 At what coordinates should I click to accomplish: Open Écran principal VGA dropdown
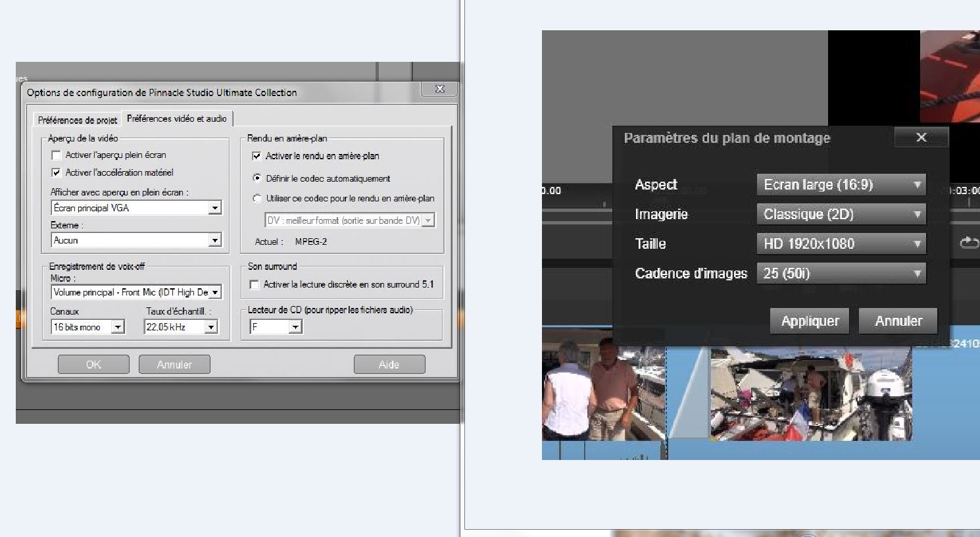tap(136, 208)
